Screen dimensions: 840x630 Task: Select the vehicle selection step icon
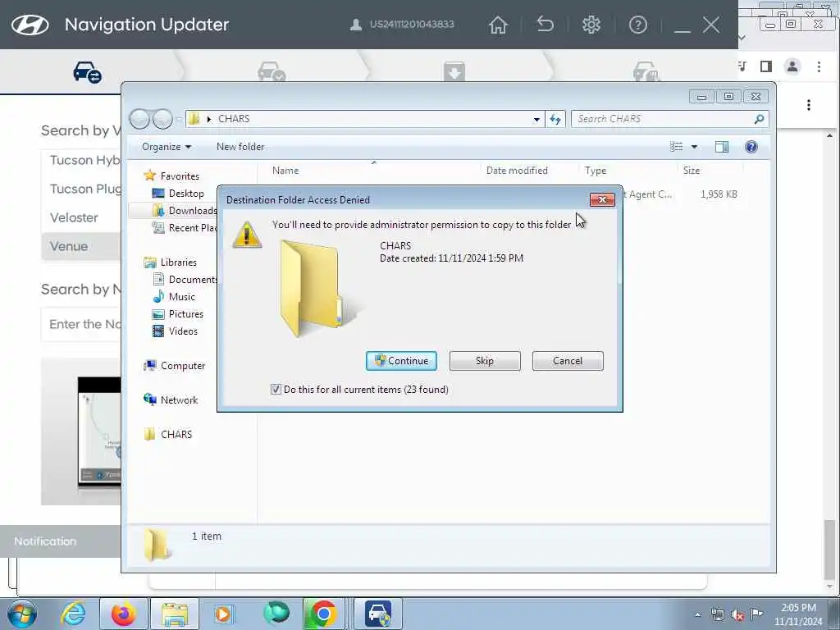[x=87, y=72]
